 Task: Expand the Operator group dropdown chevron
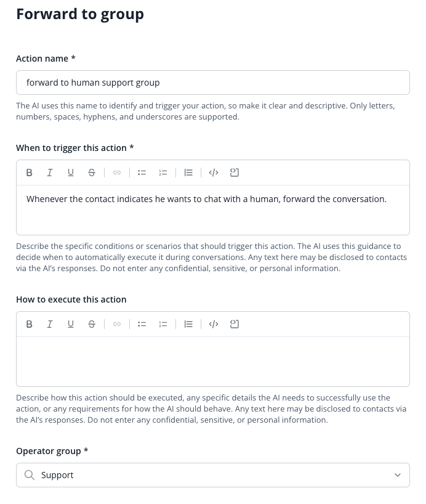tap(398, 475)
